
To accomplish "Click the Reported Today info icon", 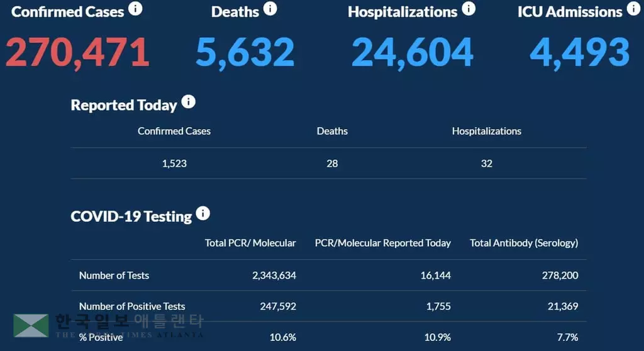I will pos(188,102).
